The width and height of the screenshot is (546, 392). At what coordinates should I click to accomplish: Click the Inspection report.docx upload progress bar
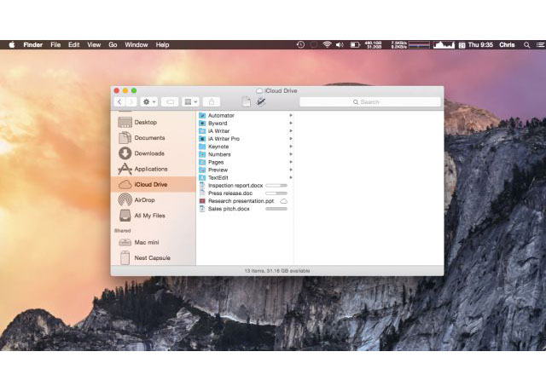[276, 186]
